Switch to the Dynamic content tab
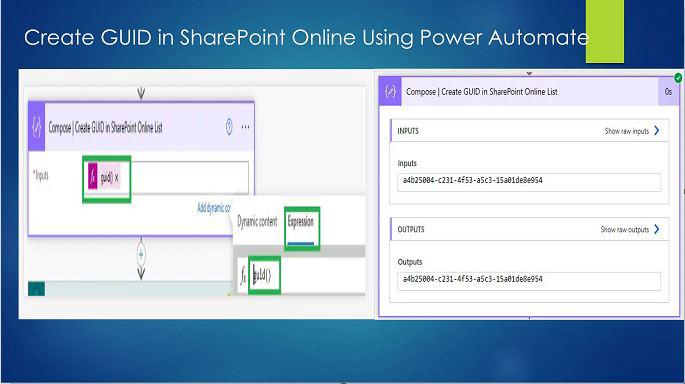Image resolution: width=685 pixels, height=384 pixels. click(257, 221)
